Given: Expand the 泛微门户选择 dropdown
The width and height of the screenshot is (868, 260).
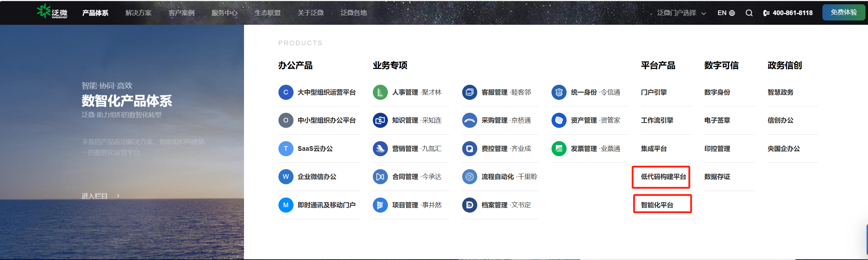Looking at the screenshot, I should tap(681, 13).
